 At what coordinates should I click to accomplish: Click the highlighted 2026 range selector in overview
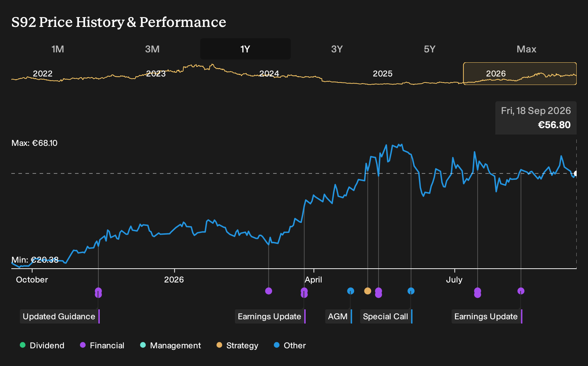pos(520,74)
